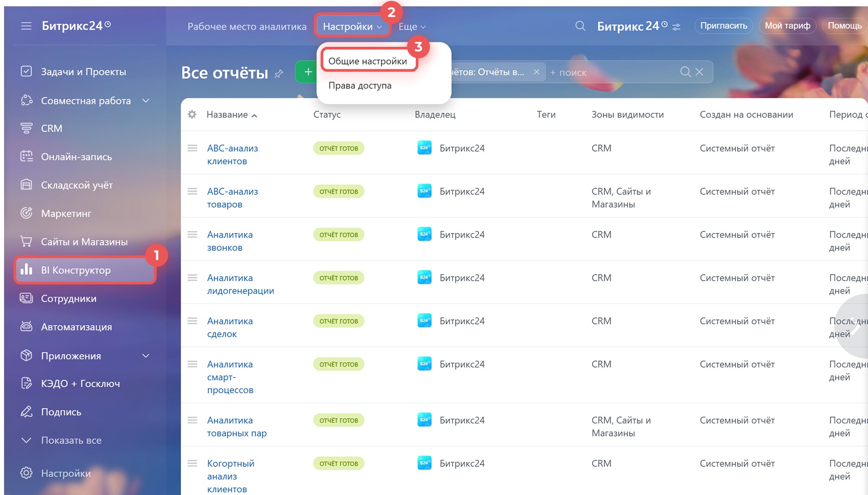Viewport: 868px width, 495px height.
Task: Open the Аналитика сделок report
Action: pyautogui.click(x=230, y=327)
